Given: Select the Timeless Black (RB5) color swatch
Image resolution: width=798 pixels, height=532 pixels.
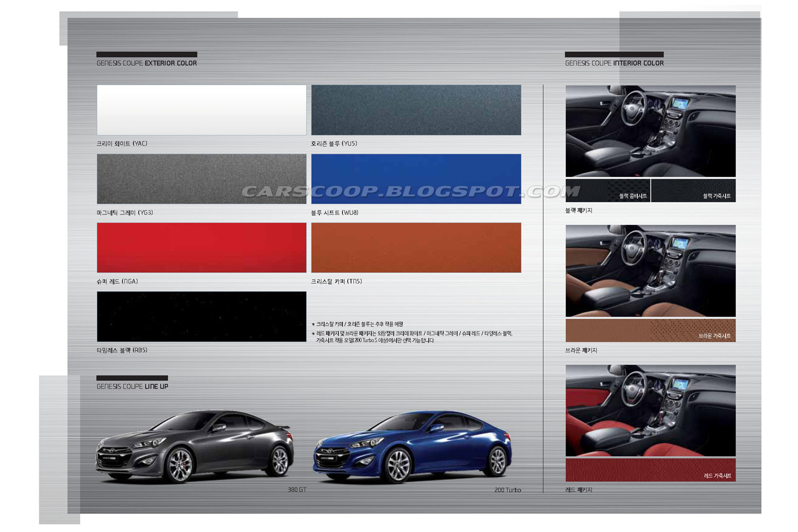Looking at the screenshot, I should click(x=201, y=317).
